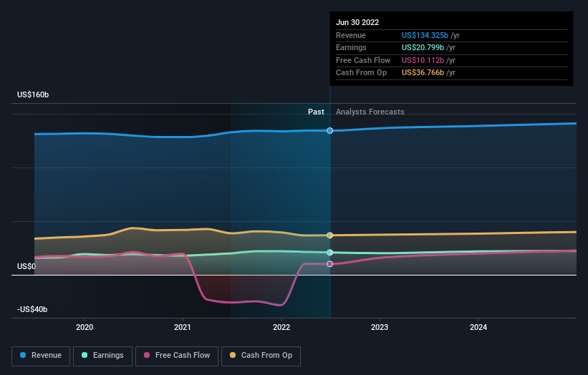Toggle the Cash From Op legend button
This screenshot has width=588, height=375.
coord(261,356)
